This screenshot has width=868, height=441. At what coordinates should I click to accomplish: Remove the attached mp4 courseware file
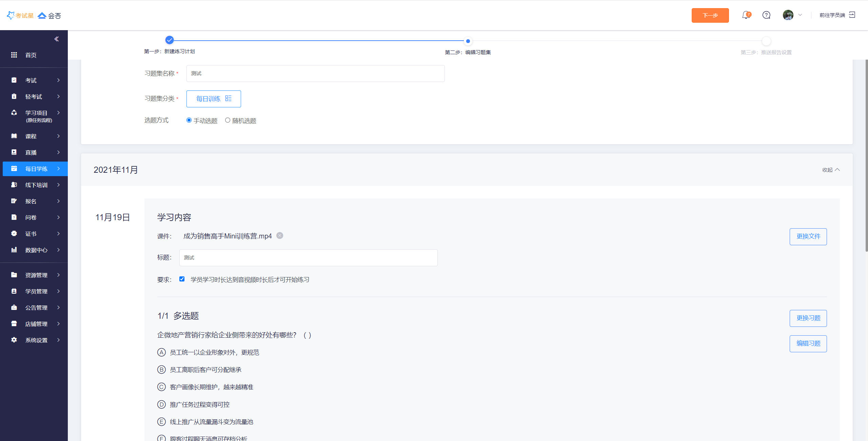pos(280,236)
